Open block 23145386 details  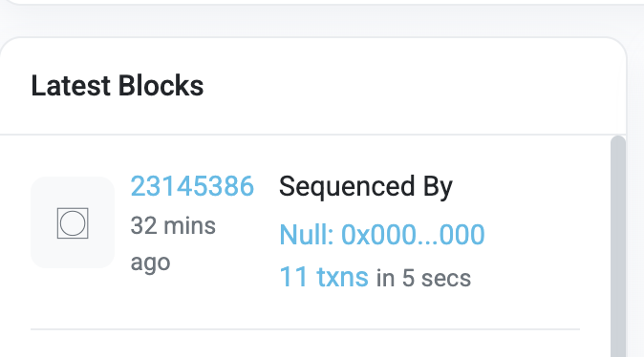[x=192, y=186]
